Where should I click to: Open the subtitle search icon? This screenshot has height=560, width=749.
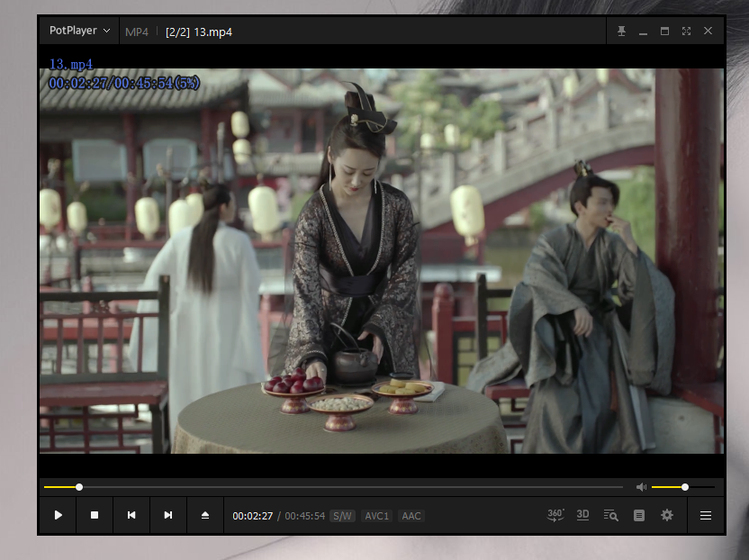[611, 515]
